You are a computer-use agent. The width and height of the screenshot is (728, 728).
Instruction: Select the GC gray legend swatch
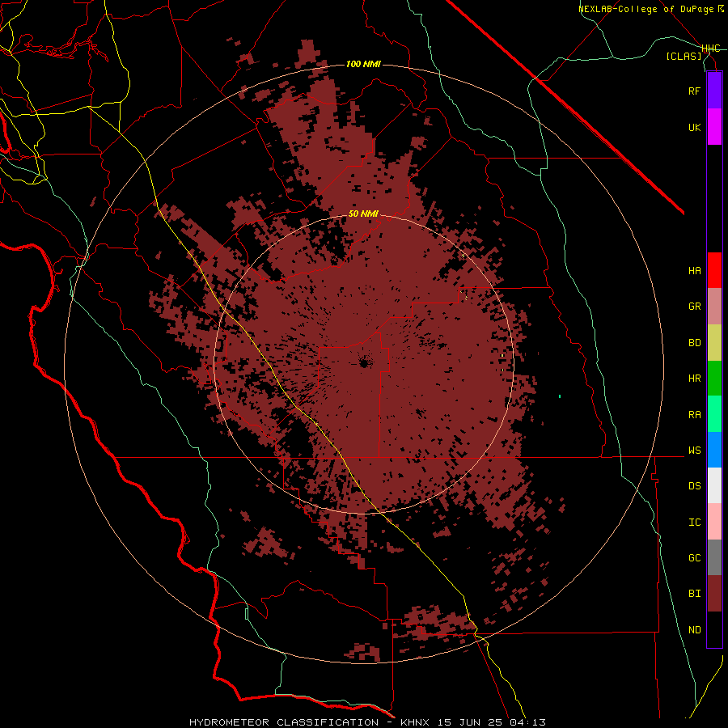tap(714, 557)
